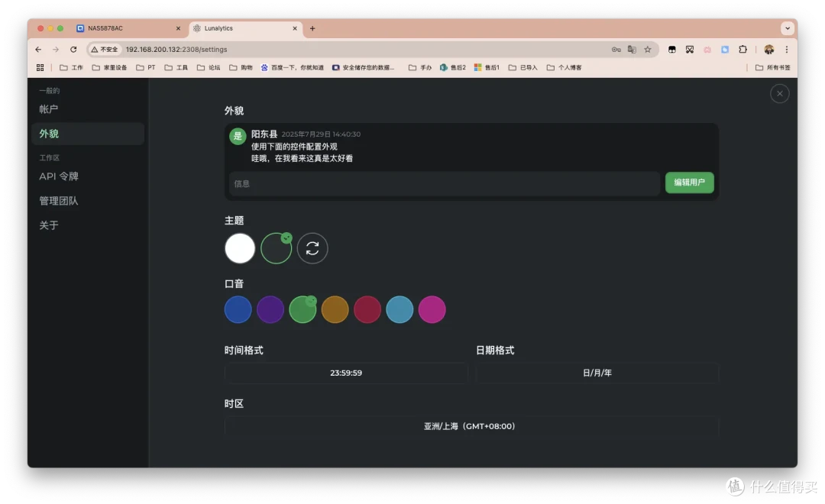Click the address bar URL

tap(176, 50)
